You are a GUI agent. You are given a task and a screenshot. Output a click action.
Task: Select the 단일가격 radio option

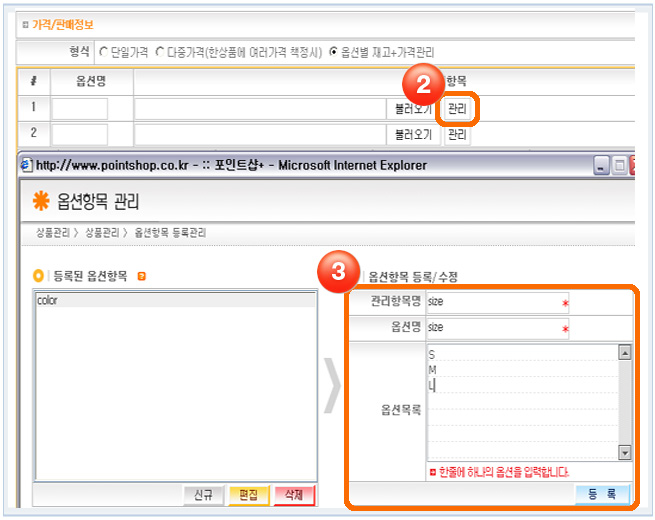click(x=103, y=51)
